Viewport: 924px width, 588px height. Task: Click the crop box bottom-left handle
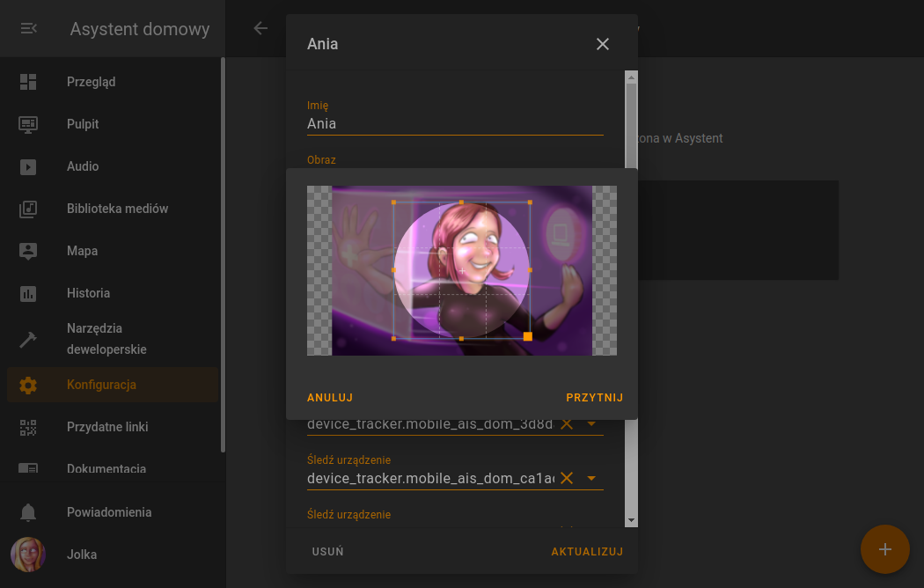[x=393, y=339]
